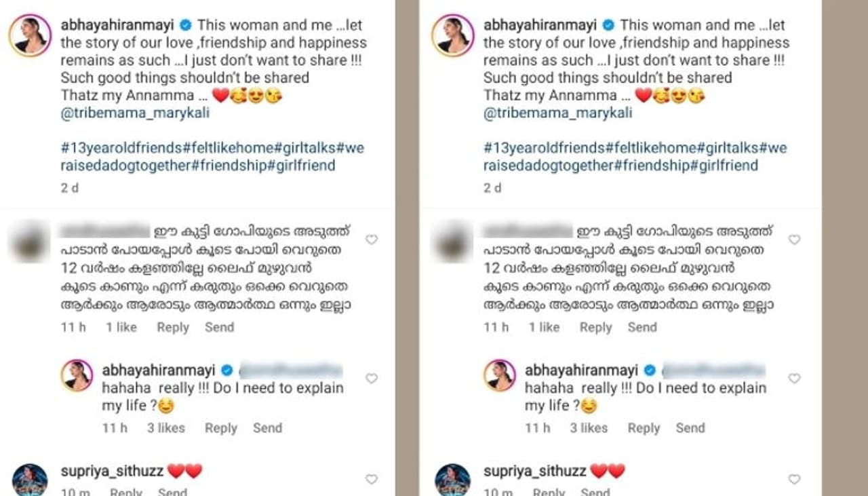Like abhayahiranmayi's reply in left panel
Image resolution: width=868 pixels, height=496 pixels.
[371, 379]
